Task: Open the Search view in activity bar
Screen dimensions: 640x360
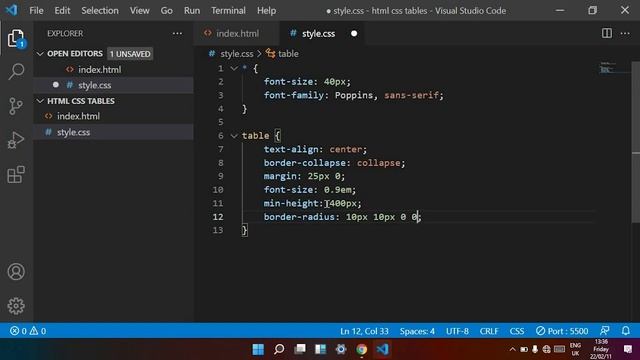Action: coord(16,71)
